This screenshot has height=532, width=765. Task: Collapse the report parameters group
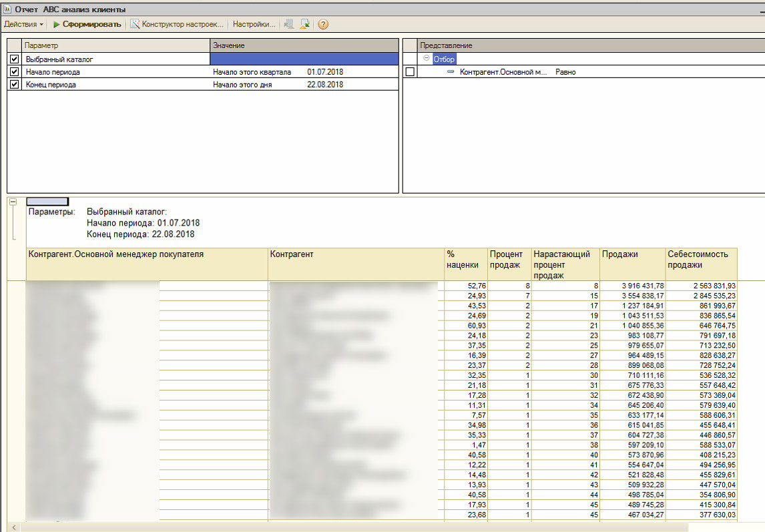tap(13, 202)
